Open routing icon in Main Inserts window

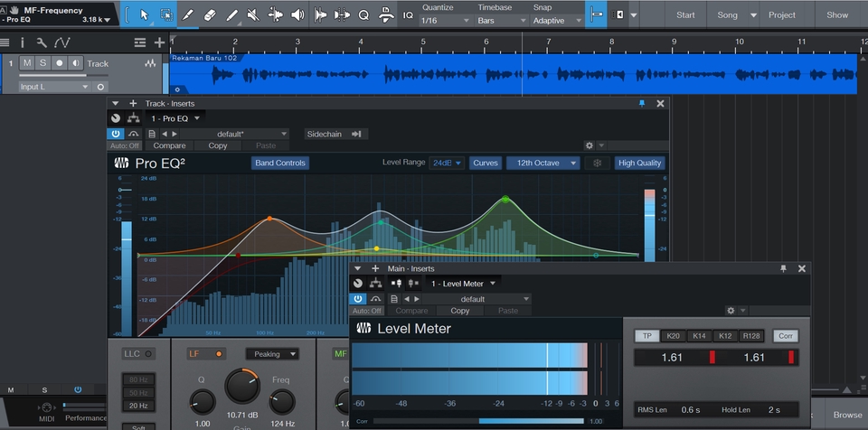376,284
